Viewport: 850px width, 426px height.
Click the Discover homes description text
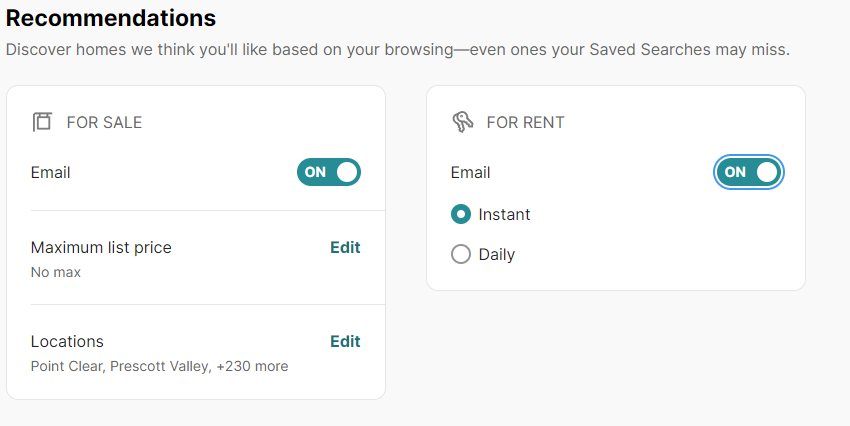(398, 50)
